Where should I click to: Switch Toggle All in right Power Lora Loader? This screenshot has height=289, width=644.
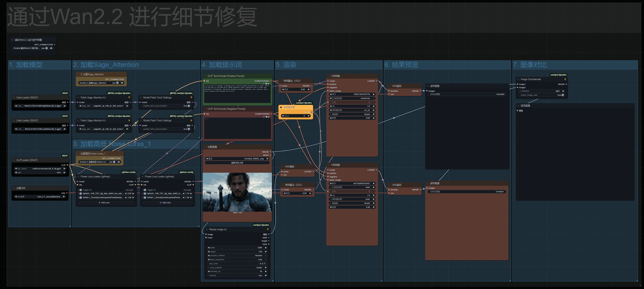tap(145, 190)
